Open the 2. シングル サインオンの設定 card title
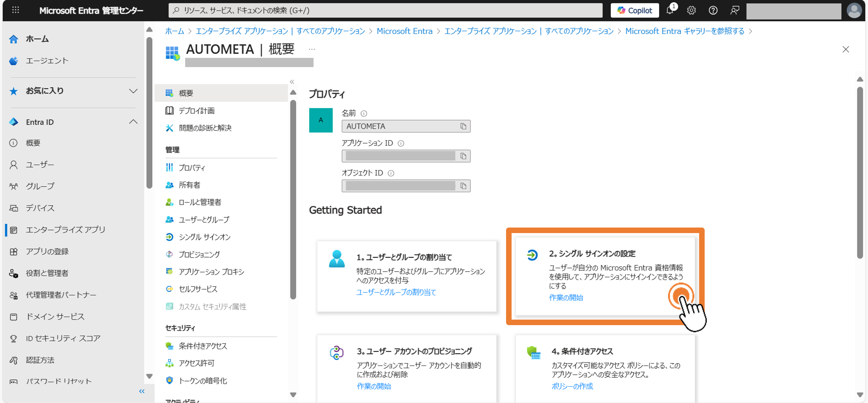Image resolution: width=868 pixels, height=403 pixels. (x=592, y=254)
